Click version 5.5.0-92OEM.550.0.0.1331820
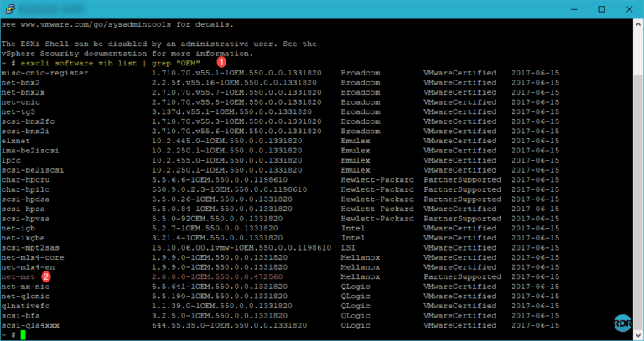The width and height of the screenshot is (644, 341). [x=217, y=219]
